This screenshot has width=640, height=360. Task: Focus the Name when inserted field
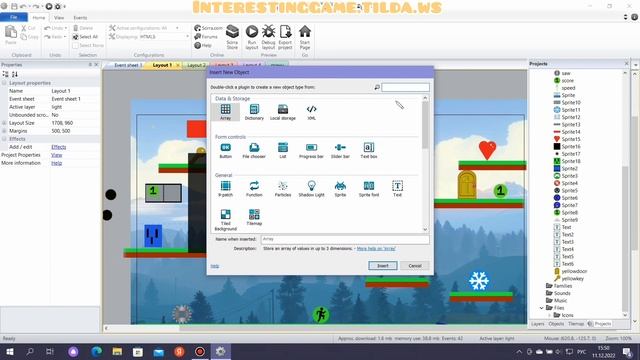point(345,239)
